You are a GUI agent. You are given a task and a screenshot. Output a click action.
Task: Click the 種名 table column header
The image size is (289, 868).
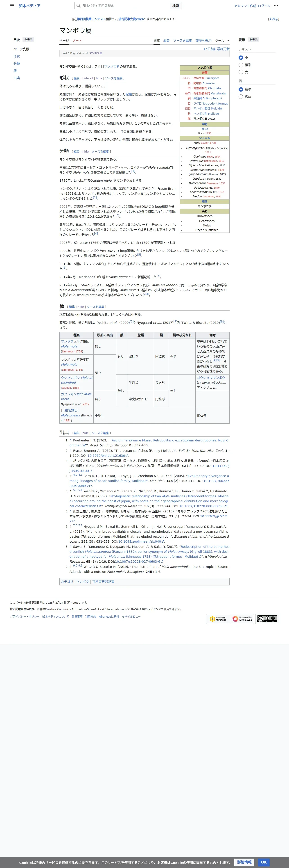(76, 335)
